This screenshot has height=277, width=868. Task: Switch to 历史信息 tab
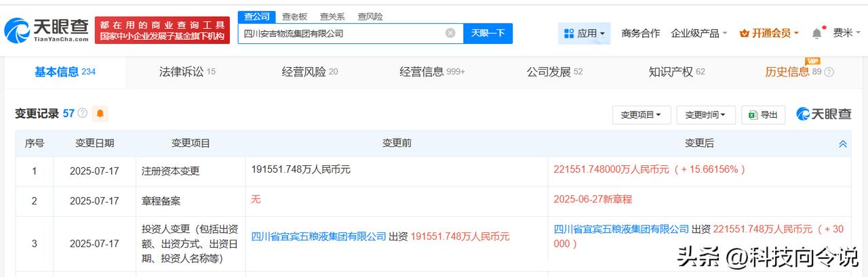pyautogui.click(x=793, y=72)
